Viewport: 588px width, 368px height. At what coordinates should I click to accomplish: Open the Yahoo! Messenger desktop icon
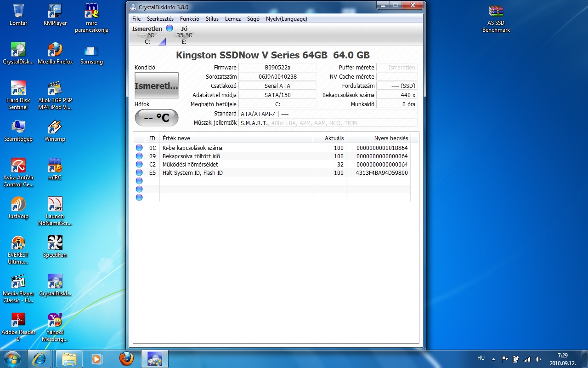[x=55, y=327]
